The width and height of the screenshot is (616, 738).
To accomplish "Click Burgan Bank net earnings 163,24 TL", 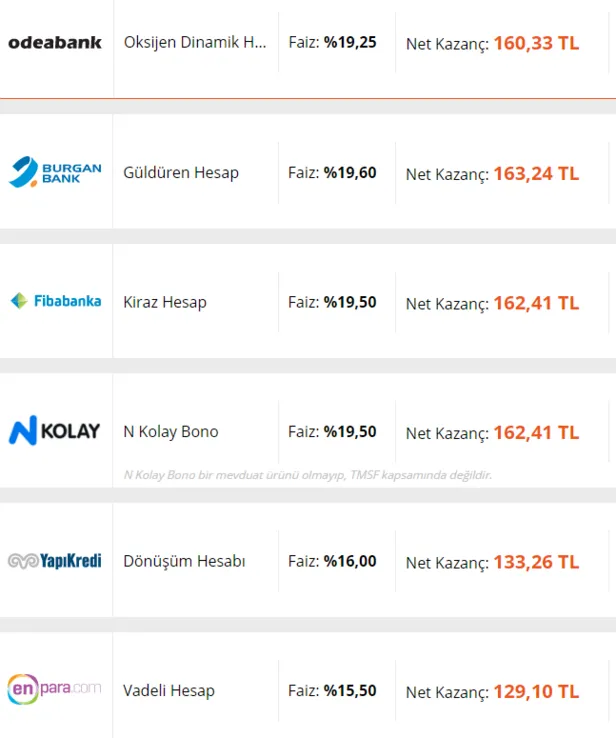I will pyautogui.click(x=535, y=173).
